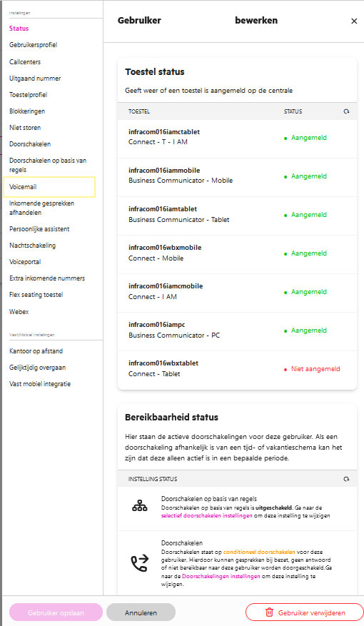The width and height of the screenshot is (364, 626).
Task: Select the infracom016wbxtablet device row
Action: click(x=237, y=368)
